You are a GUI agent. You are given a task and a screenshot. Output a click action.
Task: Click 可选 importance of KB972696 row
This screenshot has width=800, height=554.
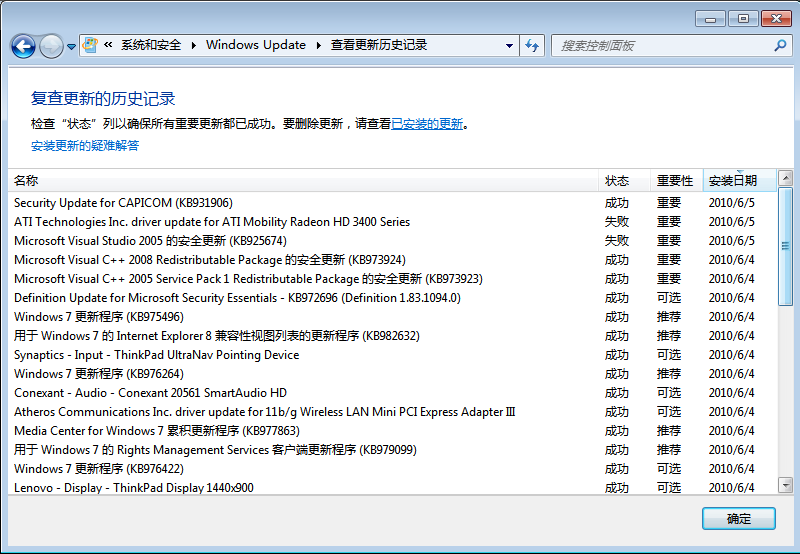[669, 298]
